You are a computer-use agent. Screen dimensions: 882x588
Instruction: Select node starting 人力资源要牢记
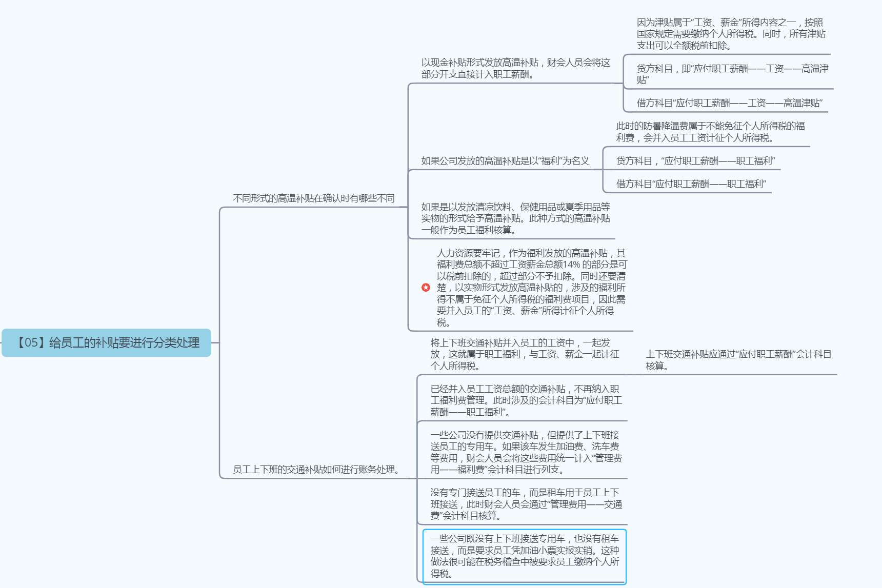532,288
